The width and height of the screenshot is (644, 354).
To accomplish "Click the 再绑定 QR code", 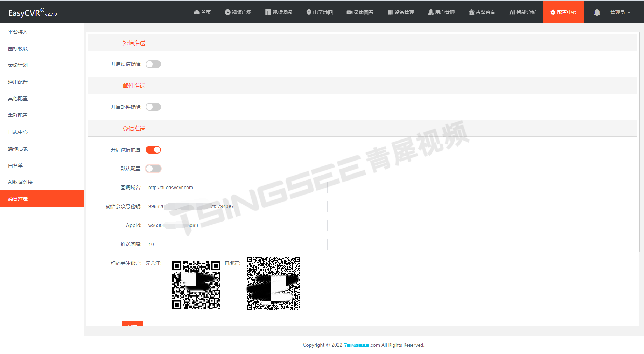I will coord(274,284).
